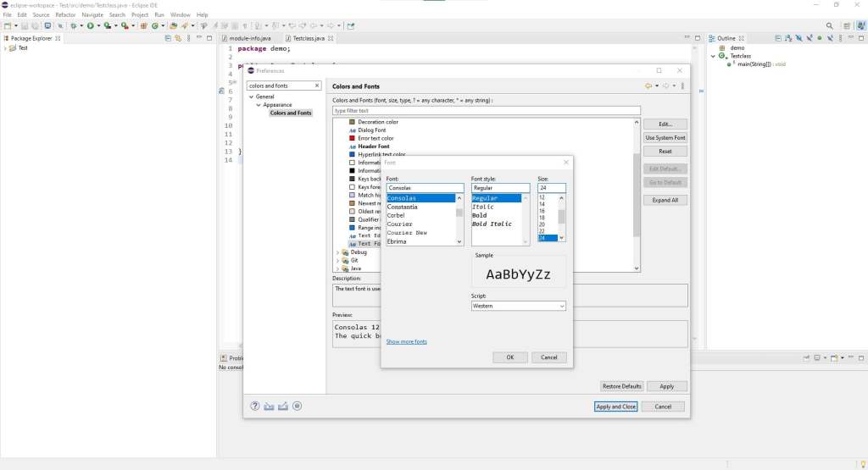The image size is (868, 470).
Task: Click Cancel in the Font dialog
Action: [548, 357]
